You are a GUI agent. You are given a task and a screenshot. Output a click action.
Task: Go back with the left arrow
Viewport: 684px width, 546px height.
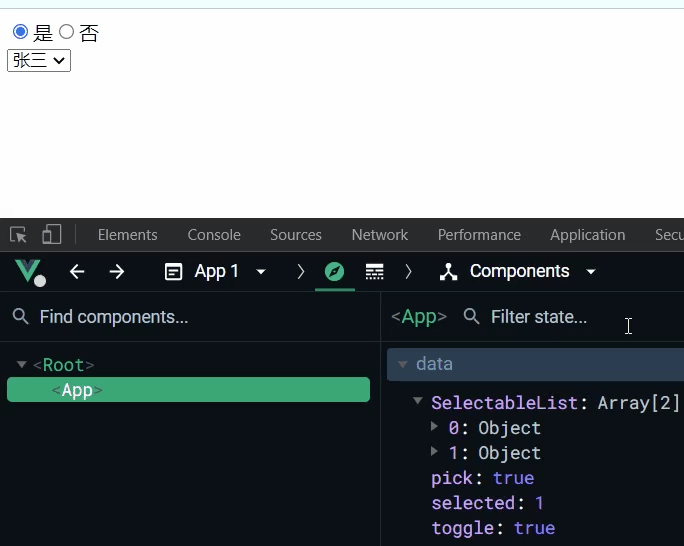[77, 271]
